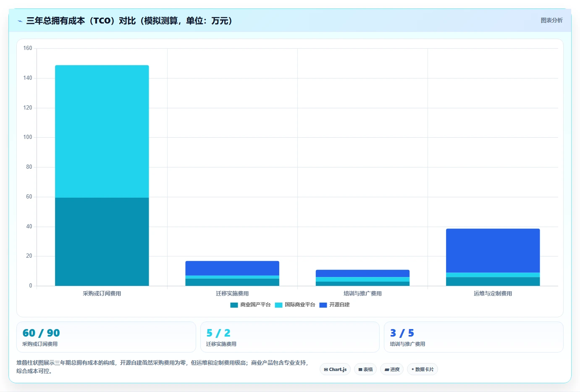The width and height of the screenshot is (580, 392).
Task: Toggle the 国际商业平台 legend item
Action: (295, 305)
